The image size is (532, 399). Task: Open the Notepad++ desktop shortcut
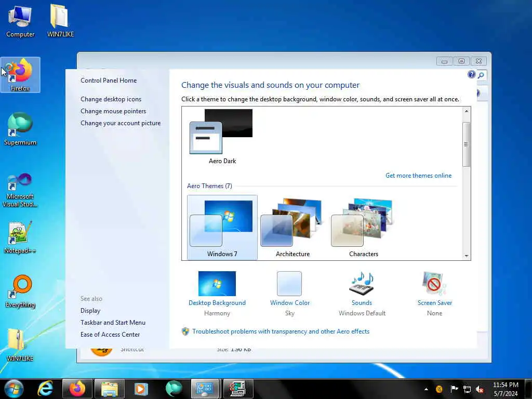tap(20, 237)
